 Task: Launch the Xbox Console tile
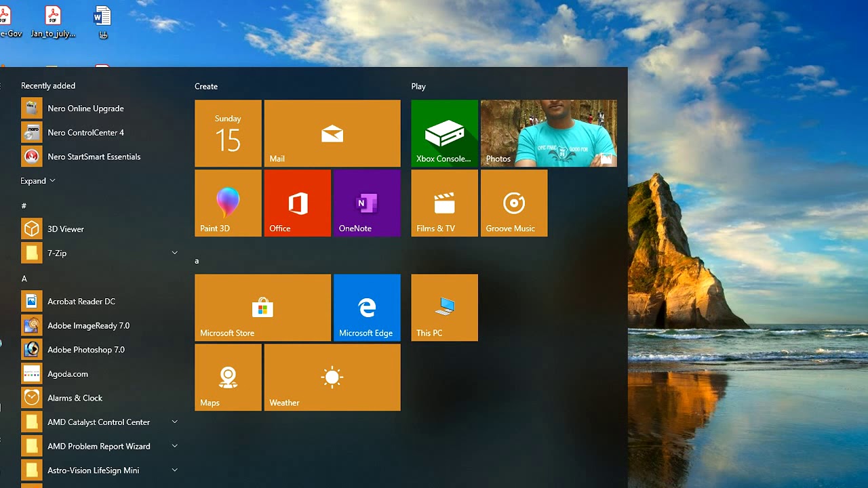444,134
